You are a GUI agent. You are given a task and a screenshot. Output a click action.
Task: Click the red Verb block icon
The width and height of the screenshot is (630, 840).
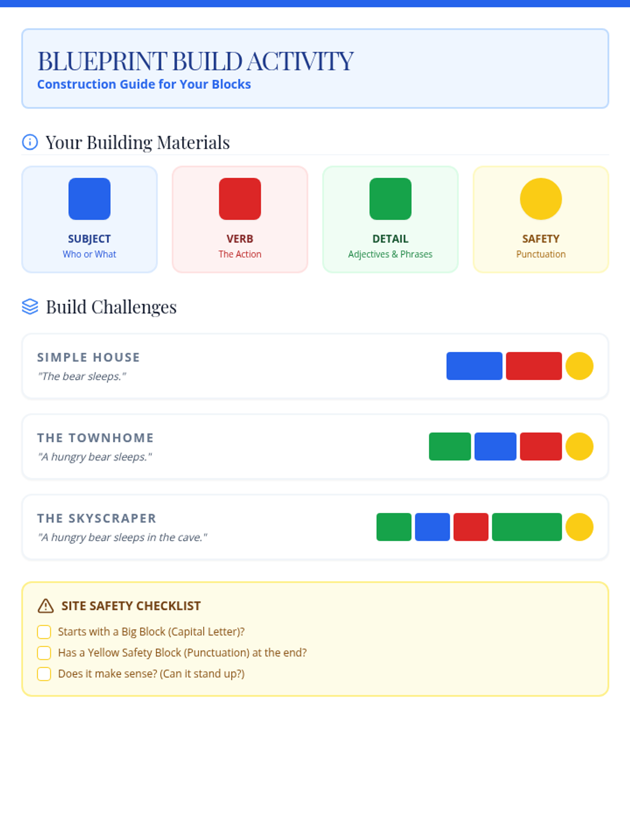point(240,199)
